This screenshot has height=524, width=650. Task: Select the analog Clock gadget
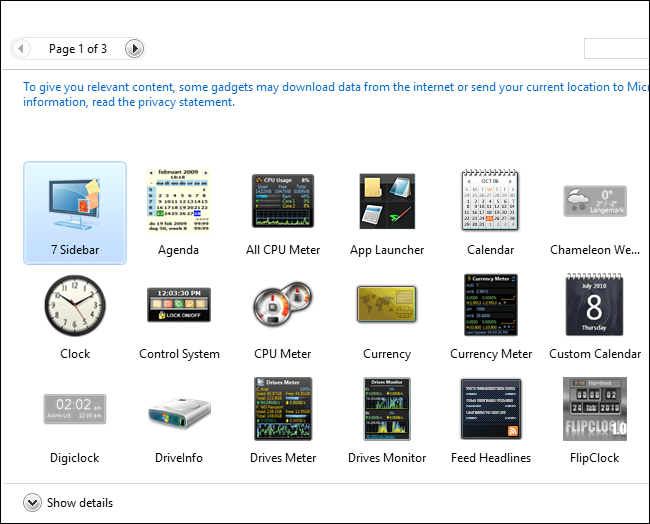point(75,306)
